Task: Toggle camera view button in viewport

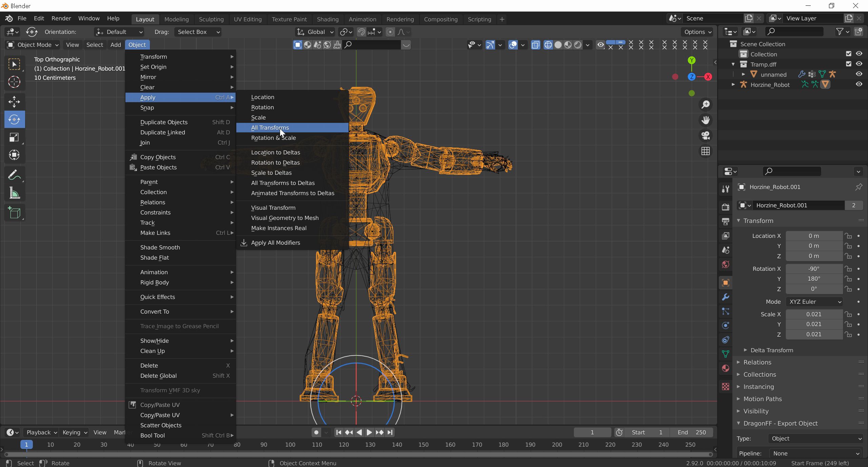Action: [x=706, y=136]
